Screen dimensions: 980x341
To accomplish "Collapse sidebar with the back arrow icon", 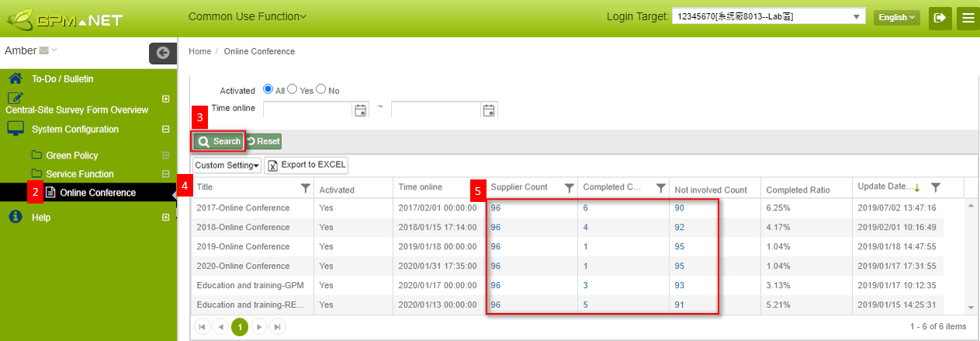I will (163, 53).
